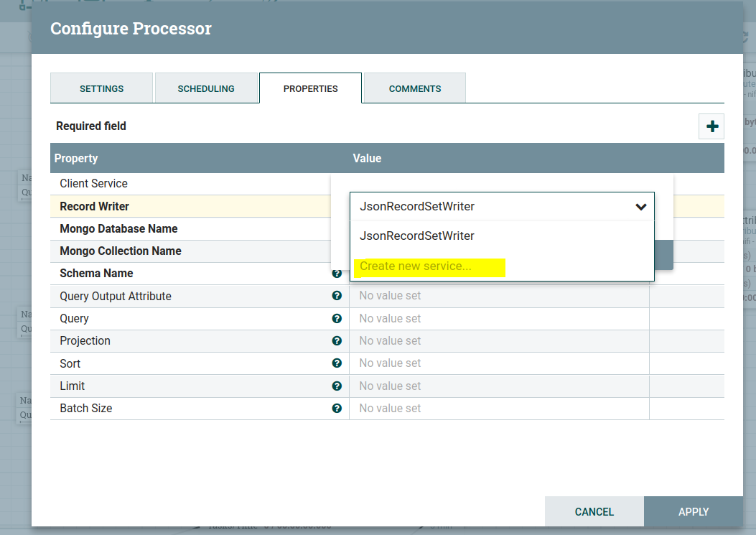Open the Scheduling tab
This screenshot has width=756, height=535.
click(206, 88)
